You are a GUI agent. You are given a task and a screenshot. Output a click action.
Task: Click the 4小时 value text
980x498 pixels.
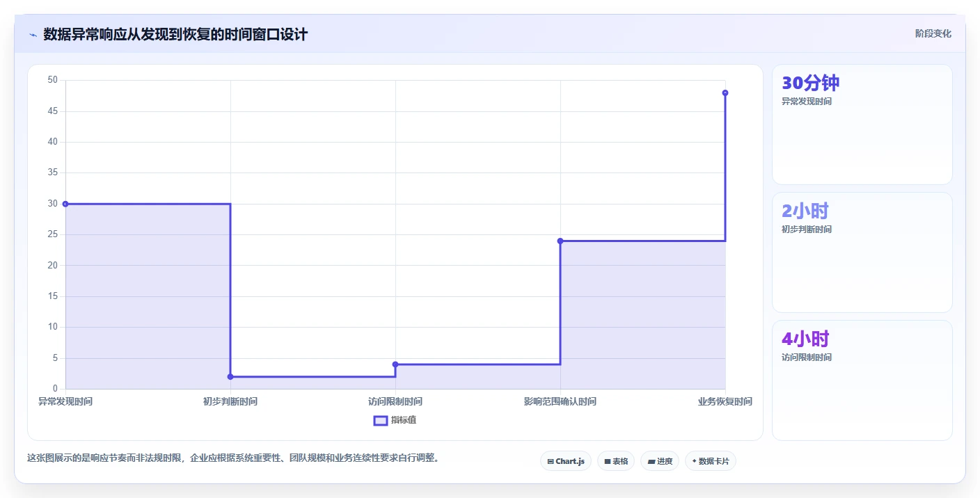coord(805,339)
